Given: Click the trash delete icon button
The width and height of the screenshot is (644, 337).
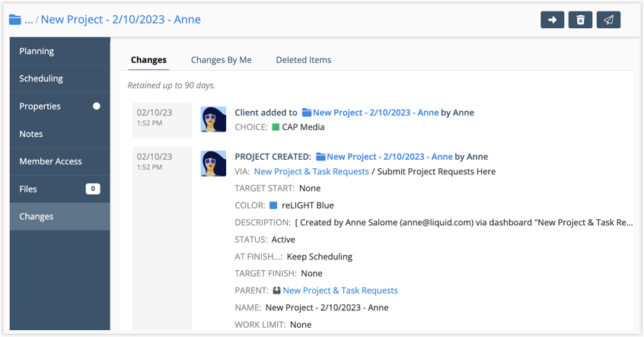Looking at the screenshot, I should [x=580, y=20].
